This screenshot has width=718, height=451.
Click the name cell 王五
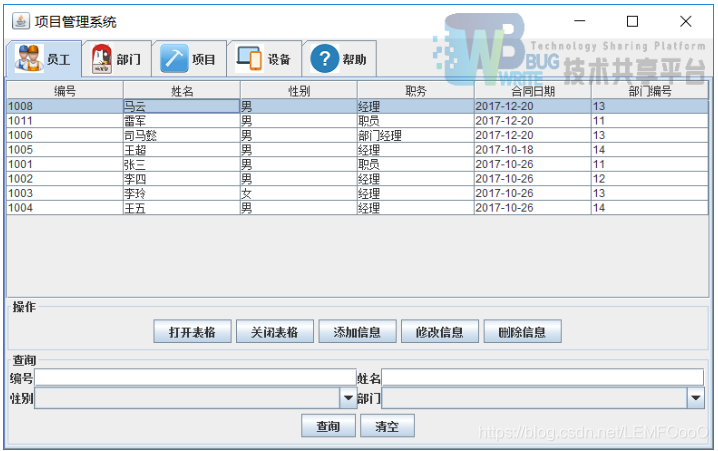[182, 208]
